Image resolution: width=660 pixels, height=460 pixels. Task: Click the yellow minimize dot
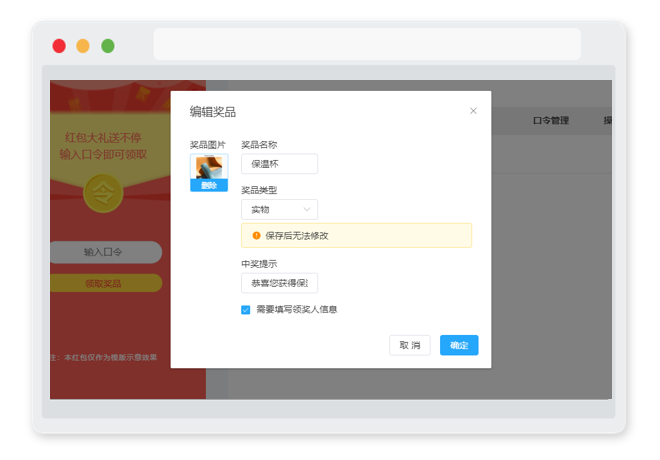83,46
